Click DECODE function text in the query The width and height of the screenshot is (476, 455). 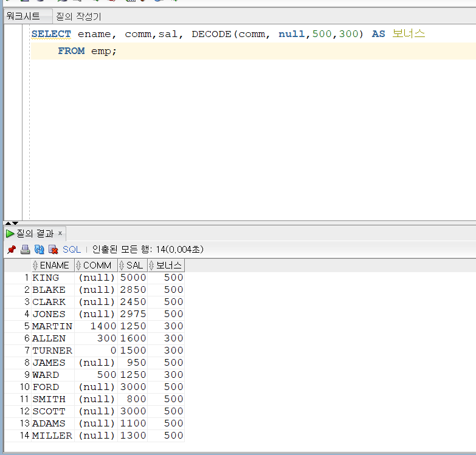tap(212, 34)
